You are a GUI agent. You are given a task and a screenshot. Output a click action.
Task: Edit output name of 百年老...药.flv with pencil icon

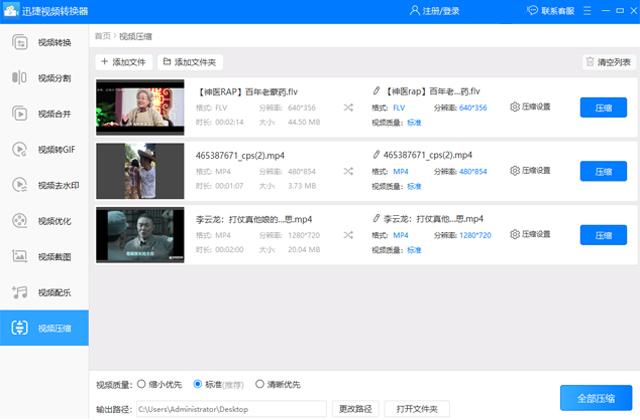click(376, 91)
